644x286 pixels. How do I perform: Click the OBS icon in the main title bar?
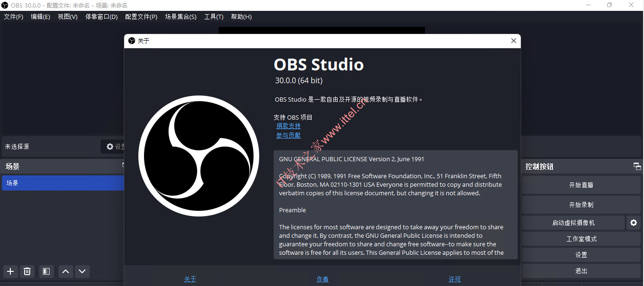coord(5,5)
